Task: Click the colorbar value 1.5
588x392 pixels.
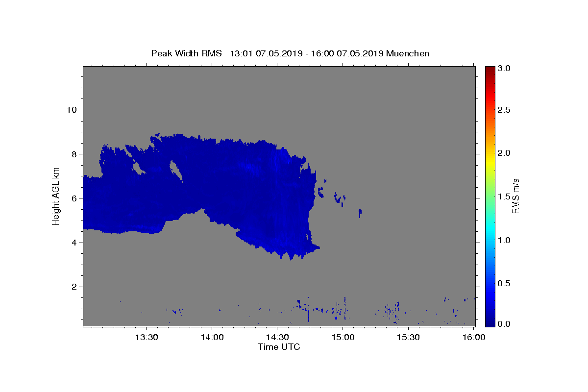Action: point(505,196)
